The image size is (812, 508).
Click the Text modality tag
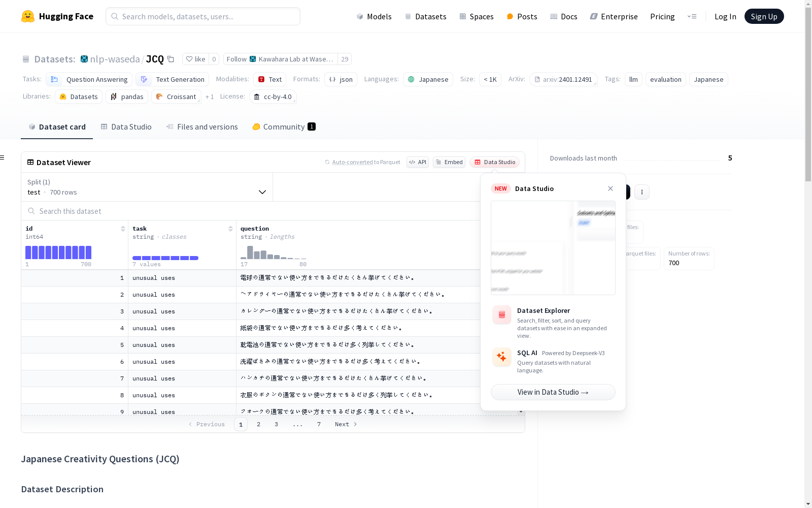coord(269,79)
